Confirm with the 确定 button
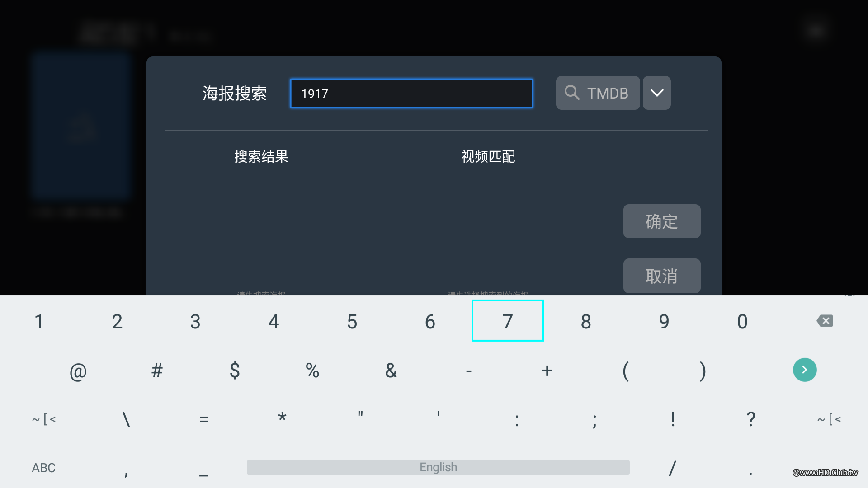The width and height of the screenshot is (868, 488). click(662, 221)
